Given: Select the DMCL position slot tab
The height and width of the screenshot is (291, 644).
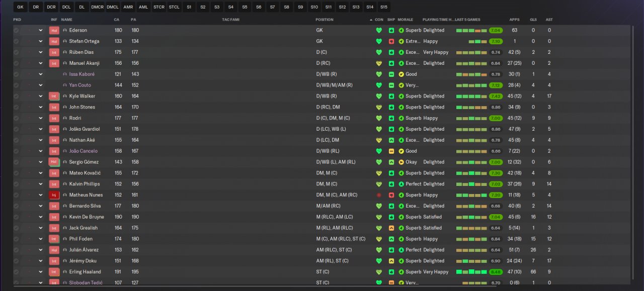Looking at the screenshot, I should click(113, 7).
